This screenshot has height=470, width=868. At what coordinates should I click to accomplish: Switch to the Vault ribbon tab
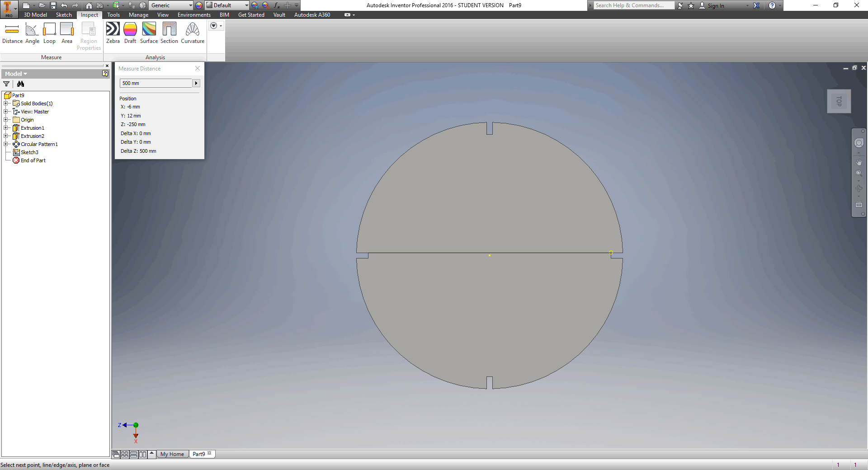279,15
